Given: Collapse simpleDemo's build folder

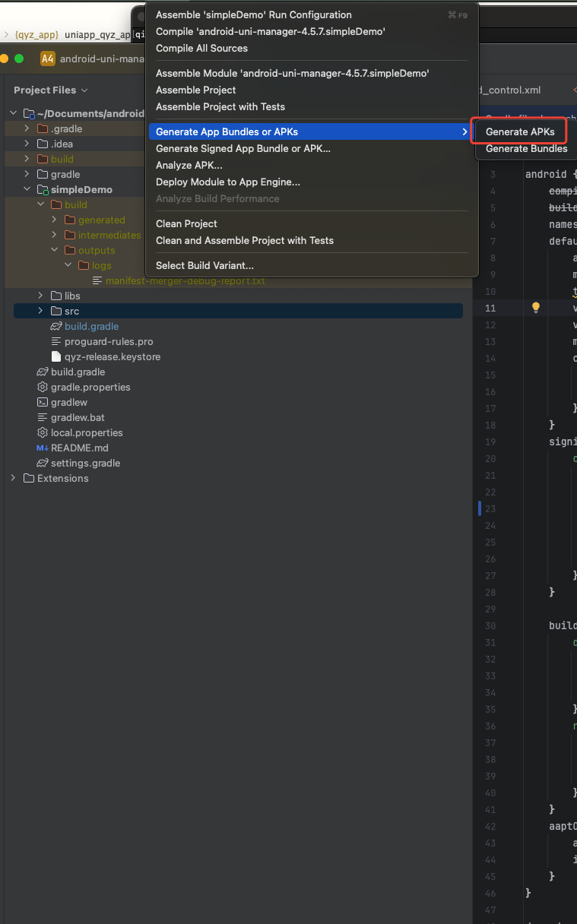Looking at the screenshot, I should [40, 204].
